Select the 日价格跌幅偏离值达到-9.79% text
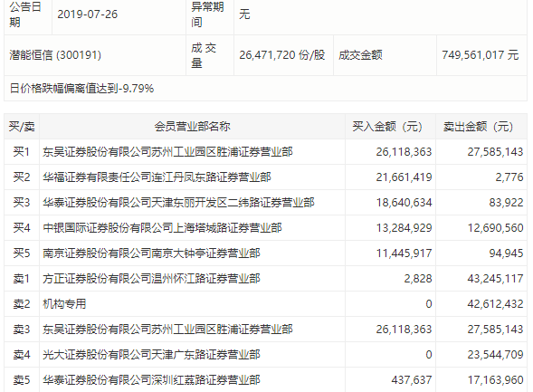 pyautogui.click(x=81, y=89)
